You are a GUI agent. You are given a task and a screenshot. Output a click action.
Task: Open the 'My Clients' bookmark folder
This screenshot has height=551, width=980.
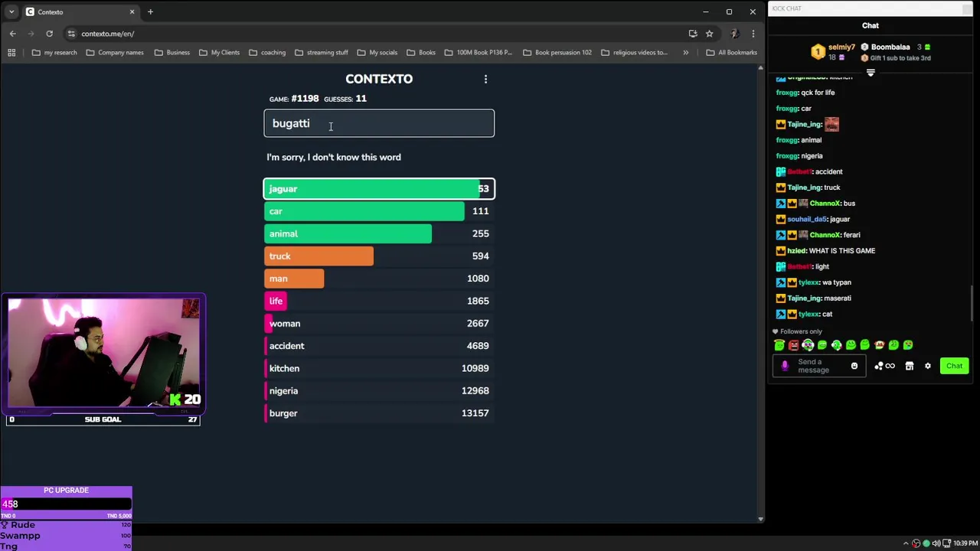tap(219, 52)
